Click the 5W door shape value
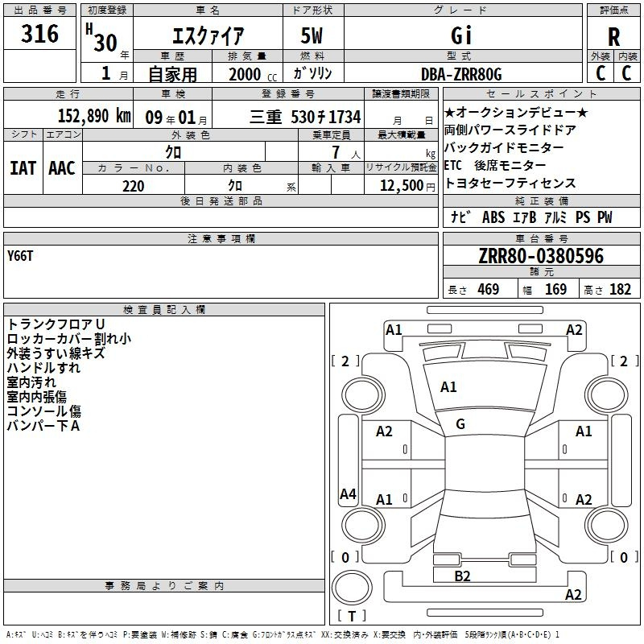 (x=312, y=36)
